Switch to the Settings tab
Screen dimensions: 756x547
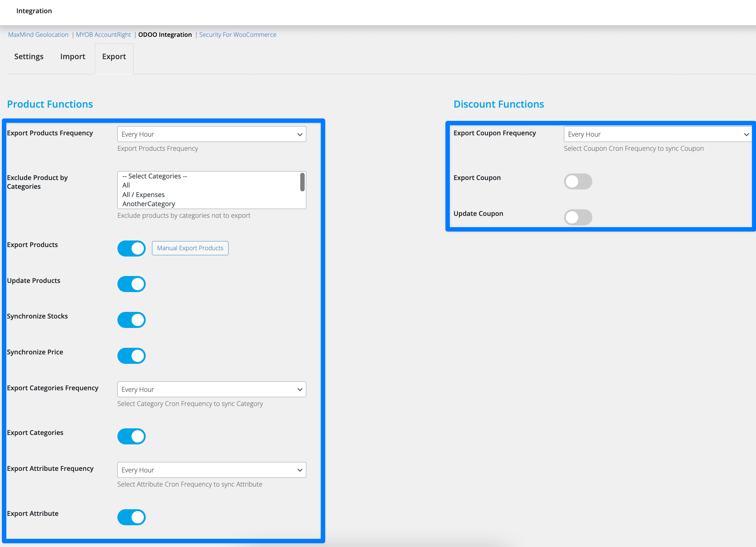29,56
